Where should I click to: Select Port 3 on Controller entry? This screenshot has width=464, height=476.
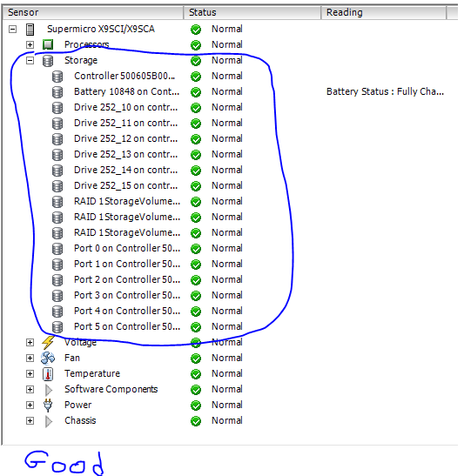(127, 295)
